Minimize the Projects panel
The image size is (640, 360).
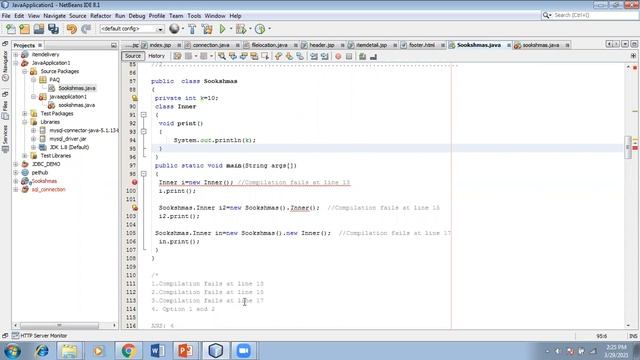coord(113,45)
